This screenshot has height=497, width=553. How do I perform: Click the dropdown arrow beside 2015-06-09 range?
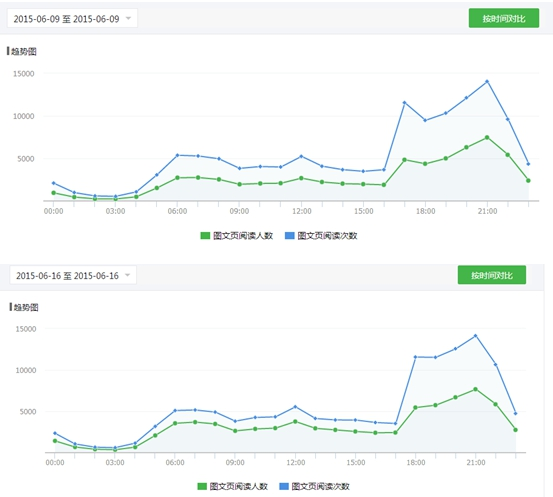128,18
